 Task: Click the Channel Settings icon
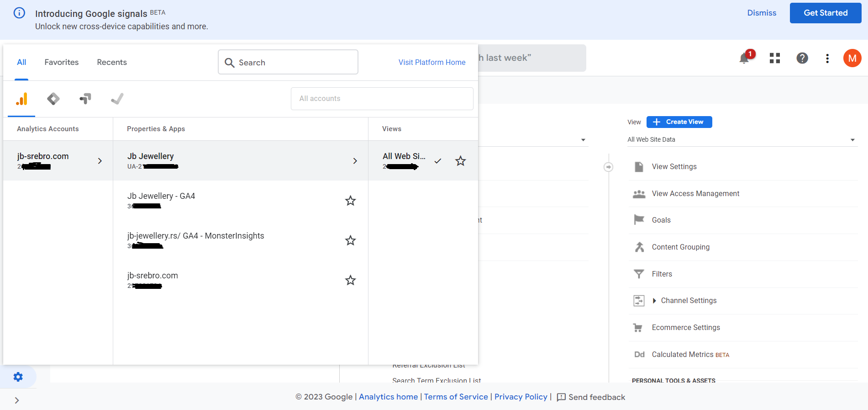pos(639,300)
